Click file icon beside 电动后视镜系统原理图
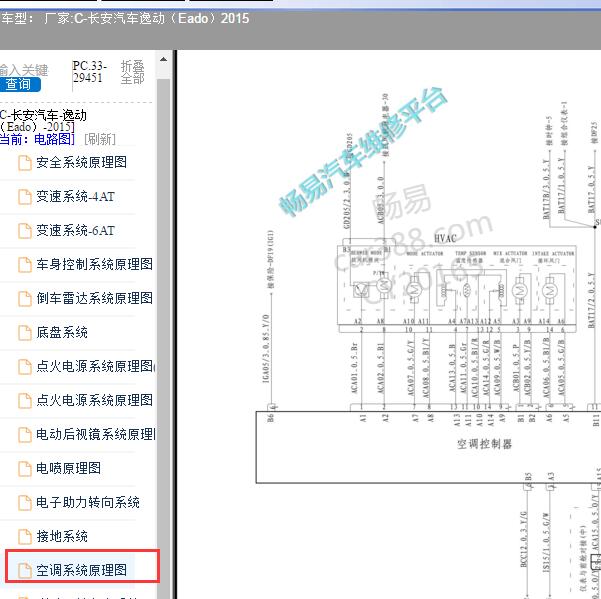601x599 pixels. point(25,435)
